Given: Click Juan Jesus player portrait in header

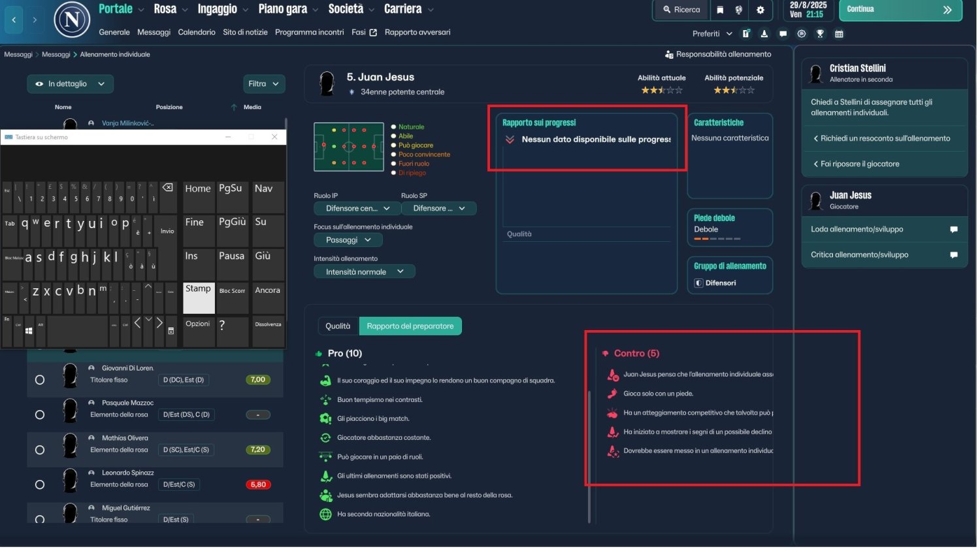Looking at the screenshot, I should (327, 84).
